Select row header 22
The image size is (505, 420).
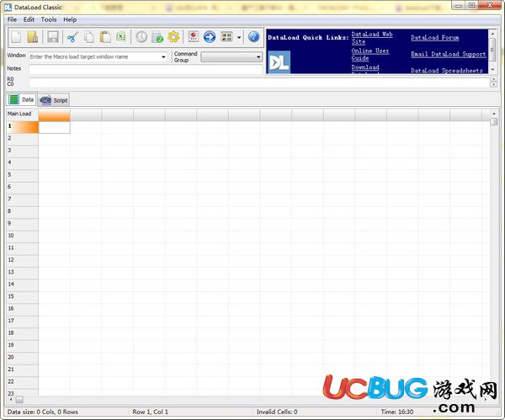[x=22, y=382]
